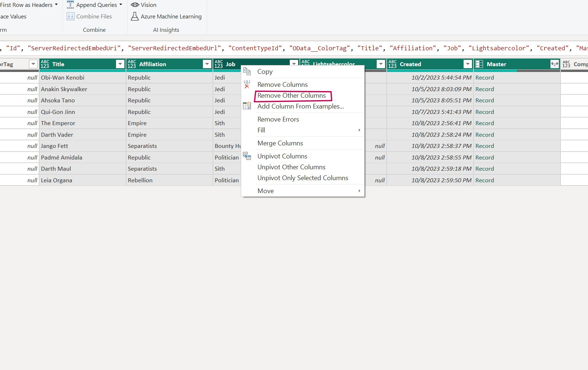Expand the Append Queries dropdown arrow
Screen dimensions: 588x370
click(x=121, y=5)
